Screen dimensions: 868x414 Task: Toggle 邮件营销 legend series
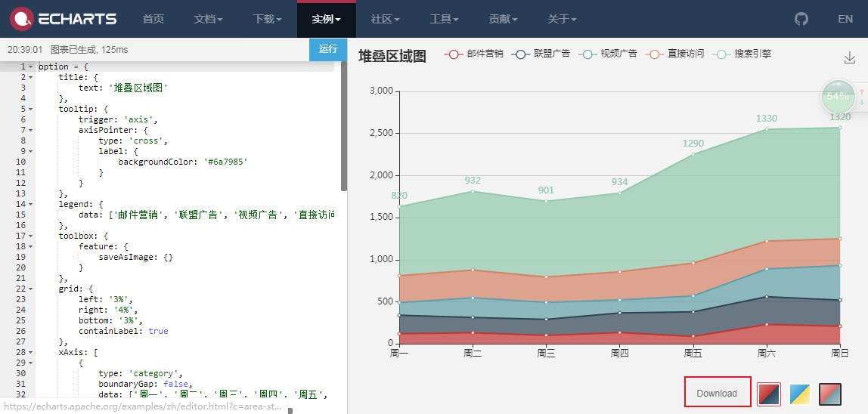point(473,54)
